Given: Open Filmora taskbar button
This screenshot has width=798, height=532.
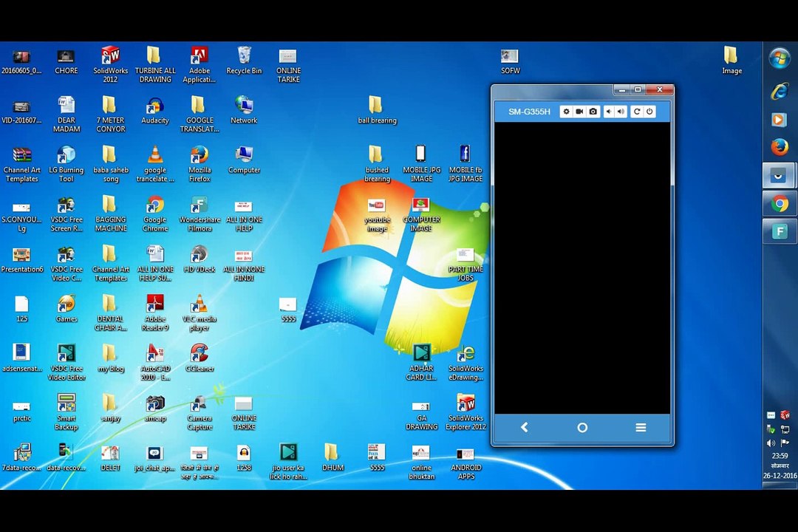Looking at the screenshot, I should [x=780, y=231].
